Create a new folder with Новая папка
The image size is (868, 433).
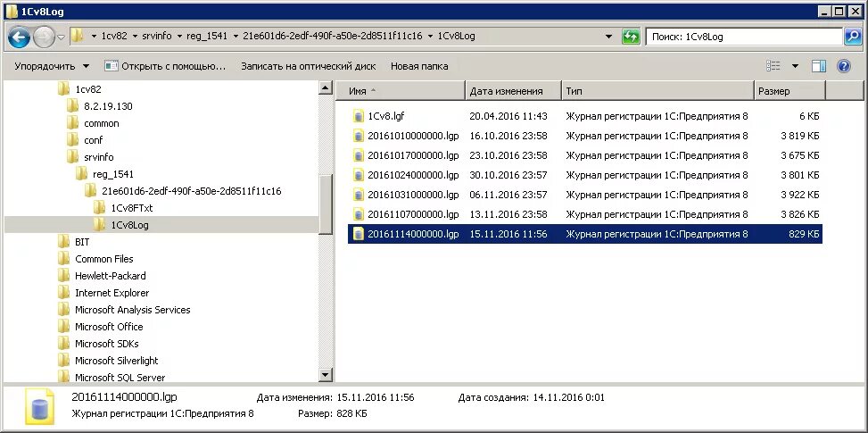(419, 66)
